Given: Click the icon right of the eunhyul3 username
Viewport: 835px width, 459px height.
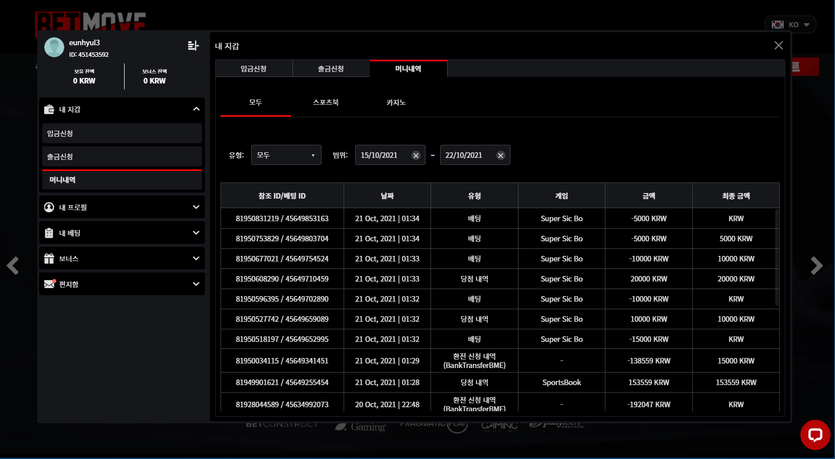Looking at the screenshot, I should [x=193, y=46].
